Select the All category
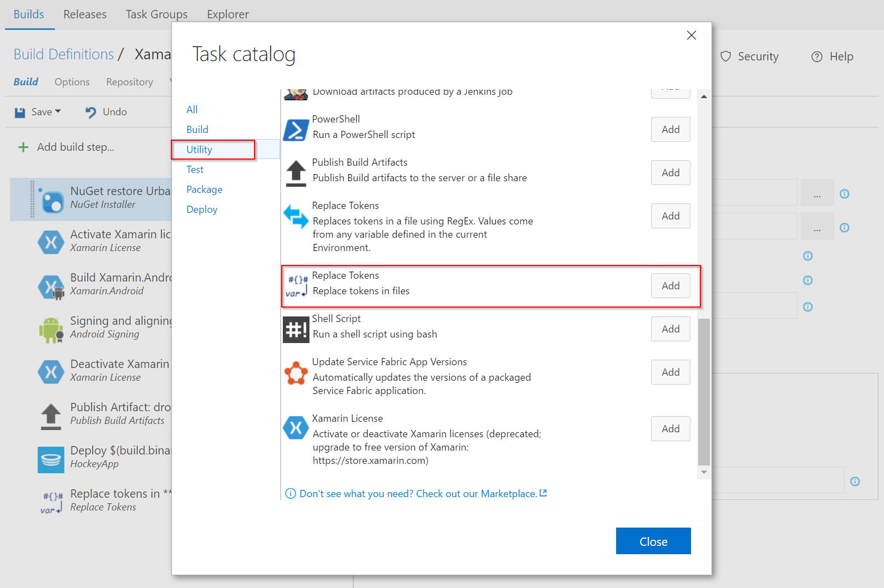 tap(192, 110)
